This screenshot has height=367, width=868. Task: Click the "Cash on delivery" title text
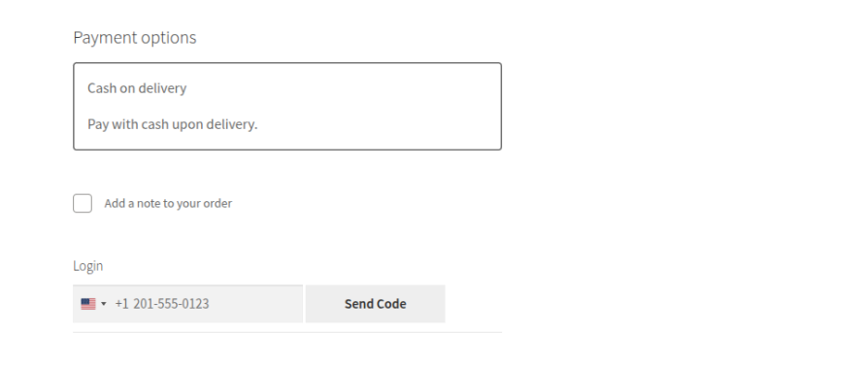click(x=137, y=88)
